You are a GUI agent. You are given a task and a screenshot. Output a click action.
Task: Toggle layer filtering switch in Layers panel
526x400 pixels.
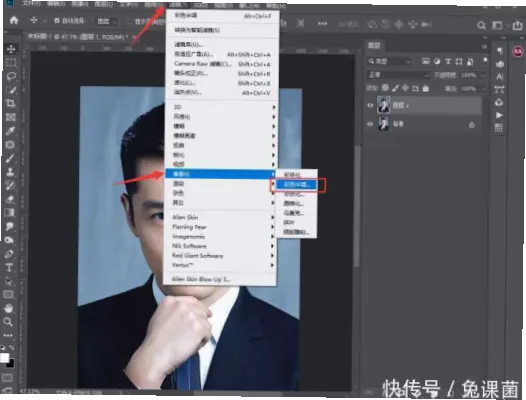click(485, 60)
